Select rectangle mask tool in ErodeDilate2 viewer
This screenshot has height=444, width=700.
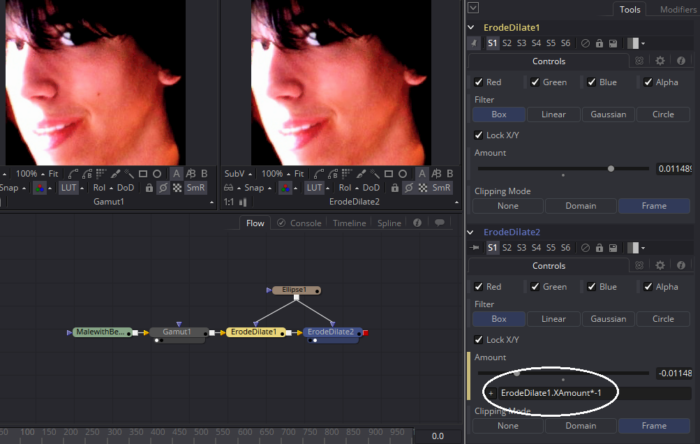tap(388, 174)
